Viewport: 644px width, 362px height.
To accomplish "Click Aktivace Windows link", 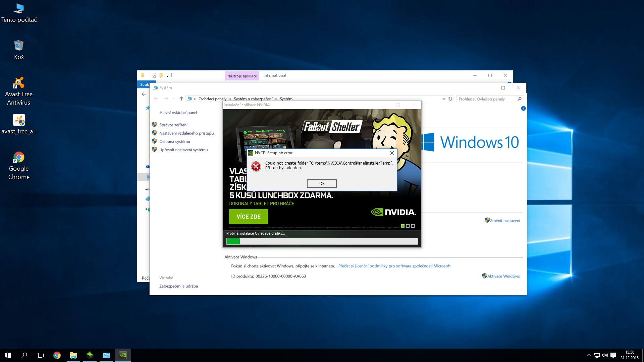I will tap(503, 276).
